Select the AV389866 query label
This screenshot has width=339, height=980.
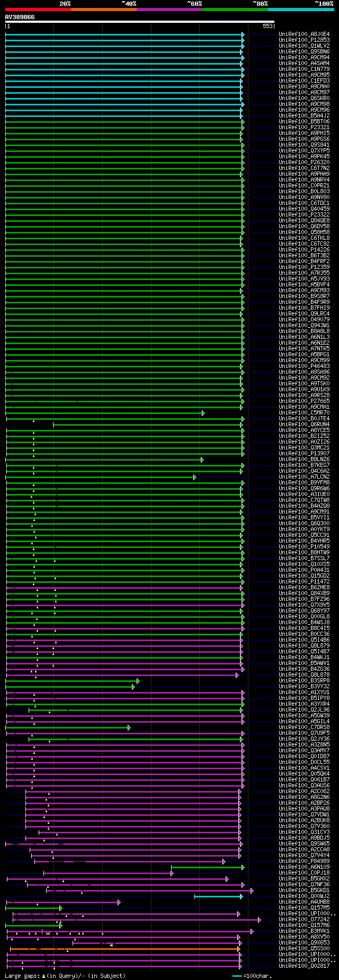click(20, 17)
